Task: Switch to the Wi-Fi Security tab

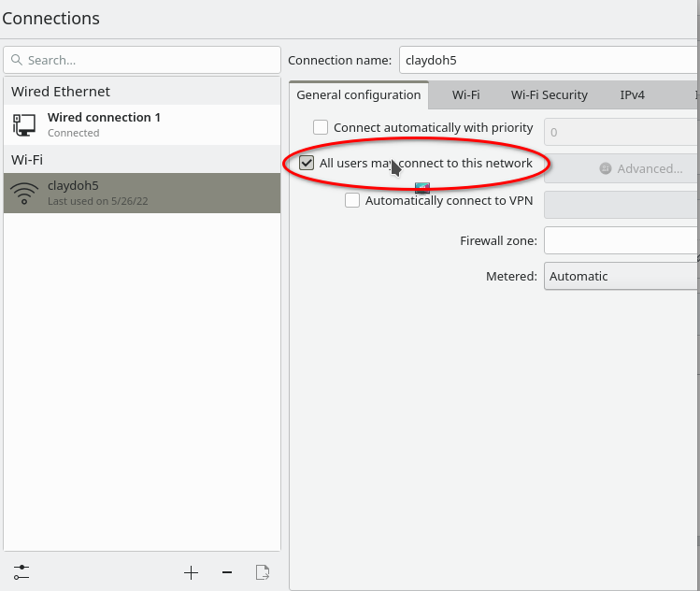Action: click(549, 94)
